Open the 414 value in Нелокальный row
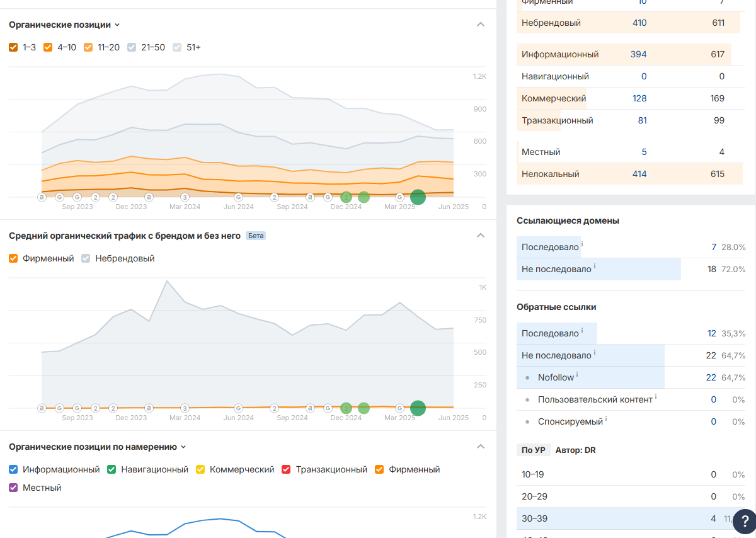This screenshot has width=756, height=538. pos(639,174)
